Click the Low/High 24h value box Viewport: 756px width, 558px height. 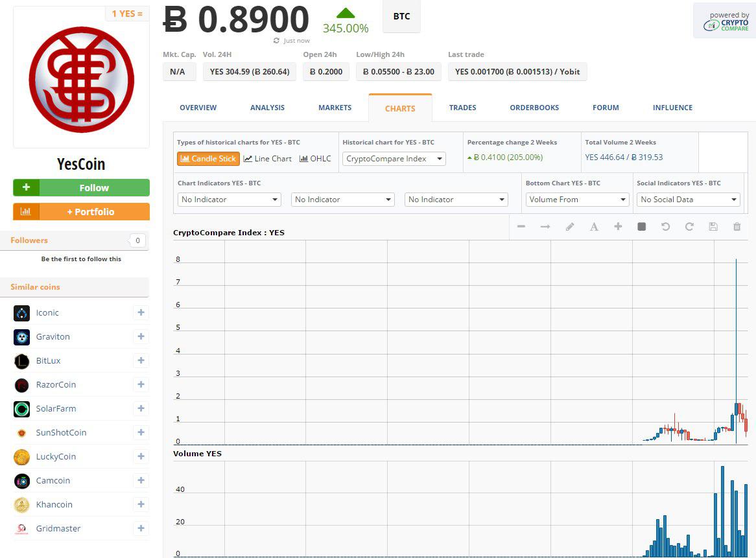coord(399,72)
